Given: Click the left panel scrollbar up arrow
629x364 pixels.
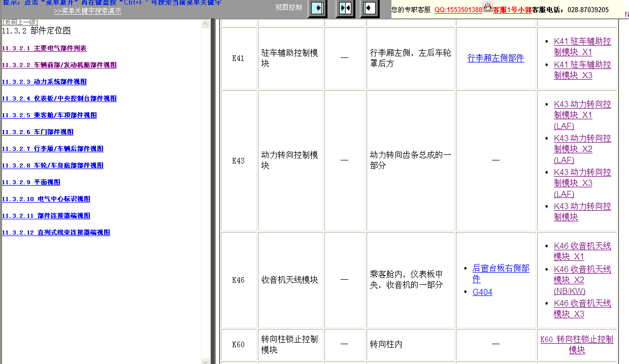Looking at the screenshot, I should pyautogui.click(x=206, y=23).
